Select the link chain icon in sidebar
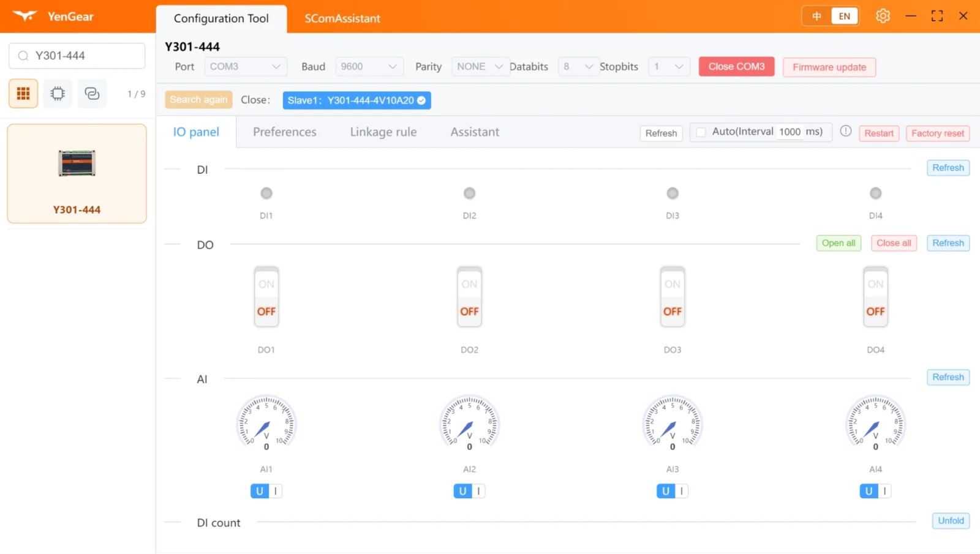 92,94
